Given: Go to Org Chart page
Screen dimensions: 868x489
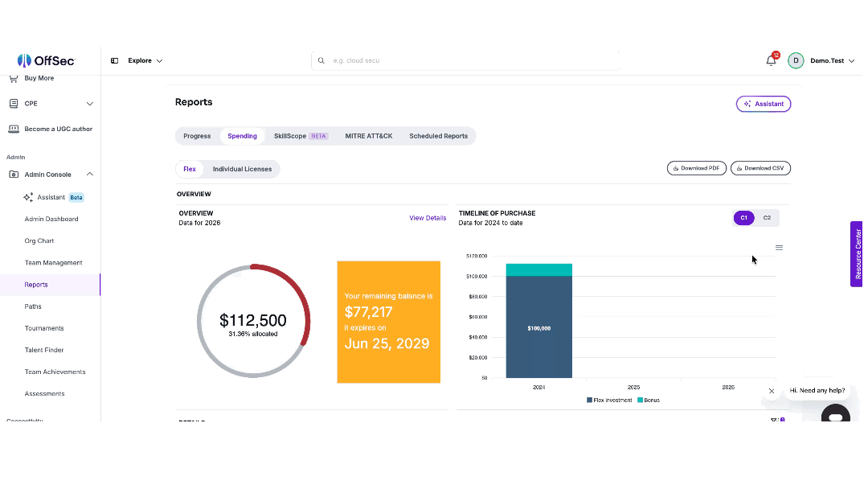Looking at the screenshot, I should tap(39, 241).
